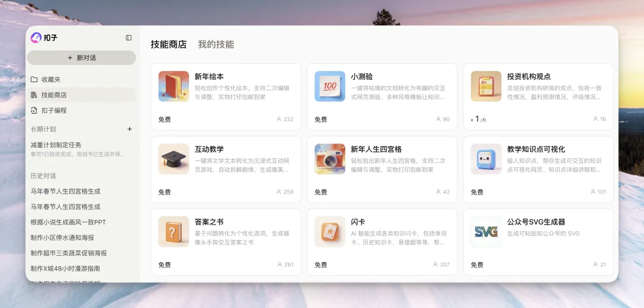The image size is (644, 308).
Task: Click the 闪卡 star card icon
Action: coord(330,231)
